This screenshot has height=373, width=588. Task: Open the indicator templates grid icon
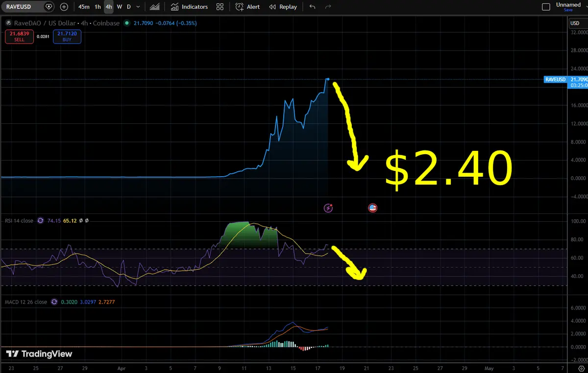click(x=220, y=7)
